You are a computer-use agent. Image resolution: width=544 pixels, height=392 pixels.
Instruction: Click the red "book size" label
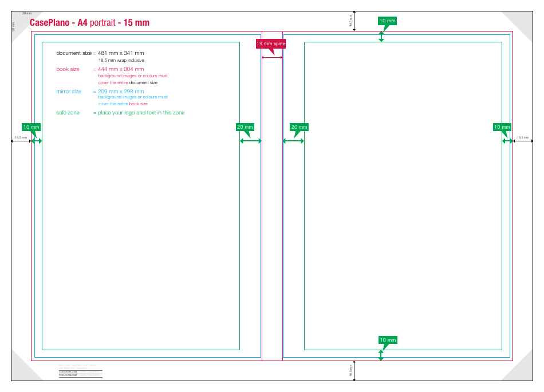click(68, 69)
